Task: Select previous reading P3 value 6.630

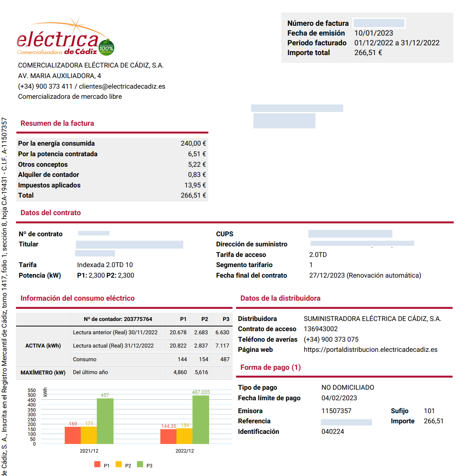Action: click(222, 332)
